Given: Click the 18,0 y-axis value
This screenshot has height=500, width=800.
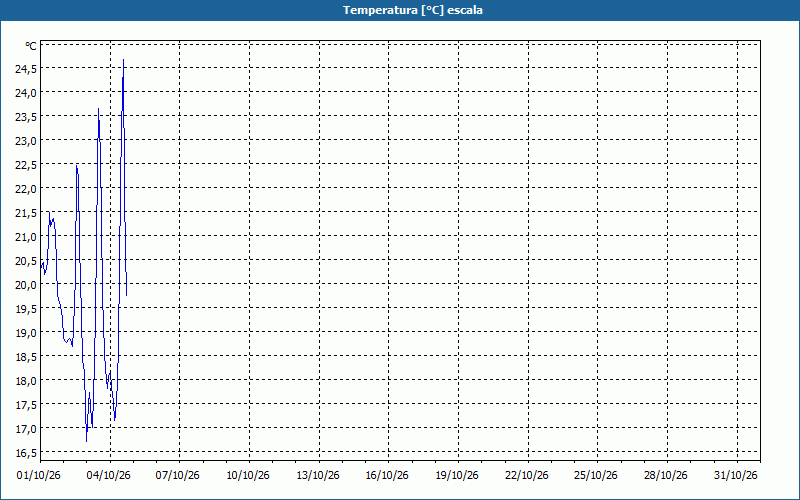Looking at the screenshot, I should (26, 381).
